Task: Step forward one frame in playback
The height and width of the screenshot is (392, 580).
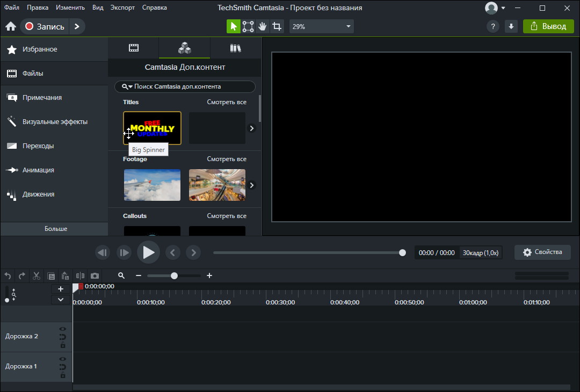Action: pyautogui.click(x=124, y=252)
